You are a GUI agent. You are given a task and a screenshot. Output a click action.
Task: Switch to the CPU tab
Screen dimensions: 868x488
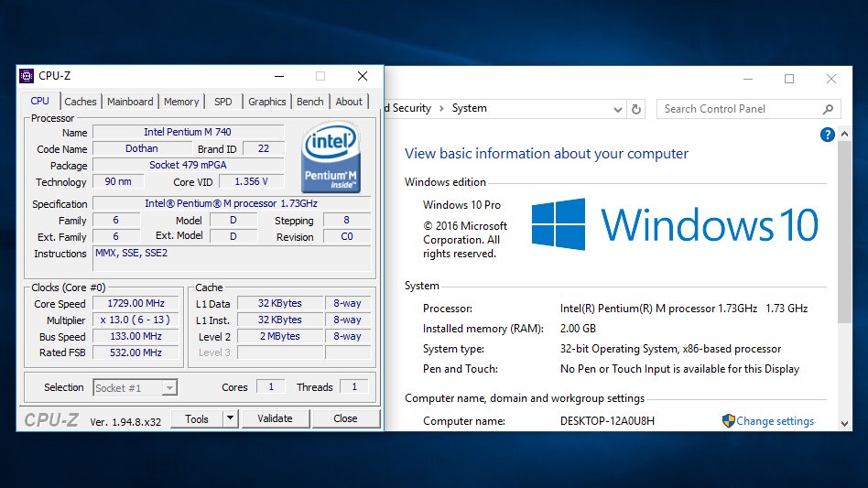point(40,102)
